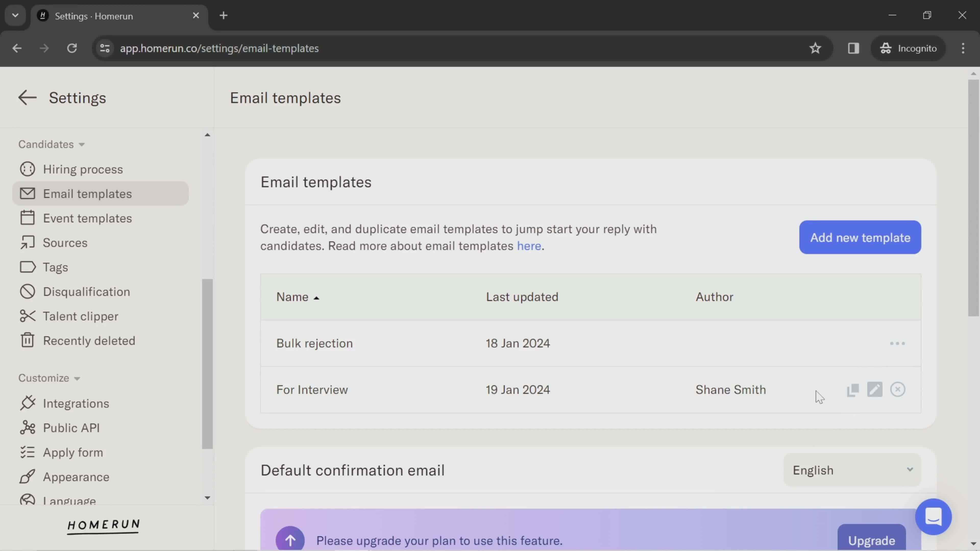Sort templates by Name column
The height and width of the screenshot is (551, 980).
click(x=298, y=297)
